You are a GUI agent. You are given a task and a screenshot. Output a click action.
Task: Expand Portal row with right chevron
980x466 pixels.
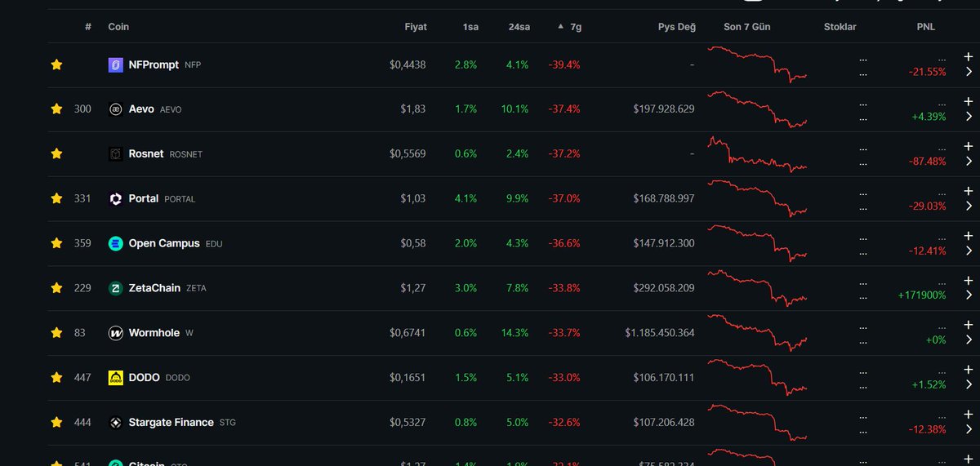pos(969,206)
